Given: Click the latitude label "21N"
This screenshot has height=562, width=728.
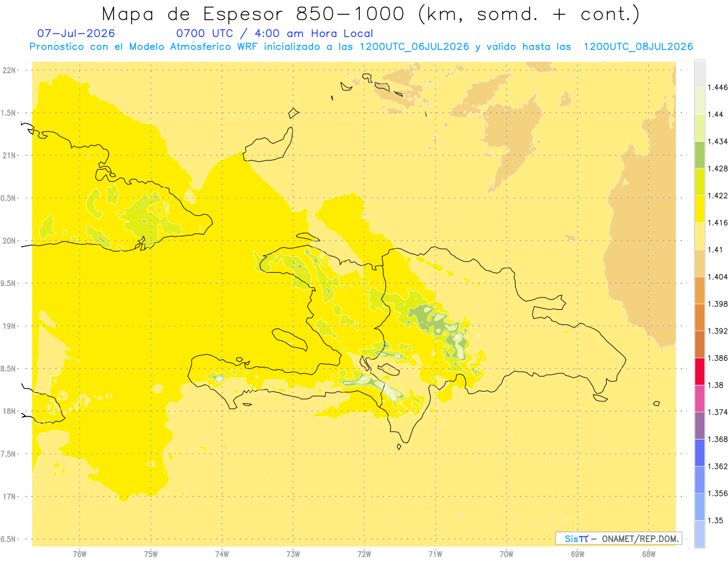Looking at the screenshot, I should coord(10,155).
